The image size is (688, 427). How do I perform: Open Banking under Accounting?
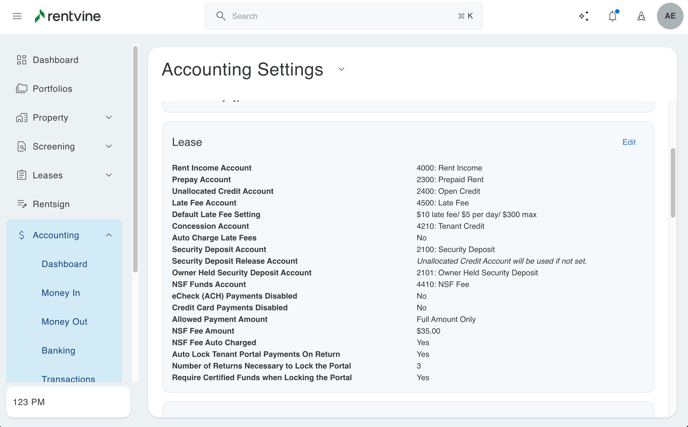point(58,351)
